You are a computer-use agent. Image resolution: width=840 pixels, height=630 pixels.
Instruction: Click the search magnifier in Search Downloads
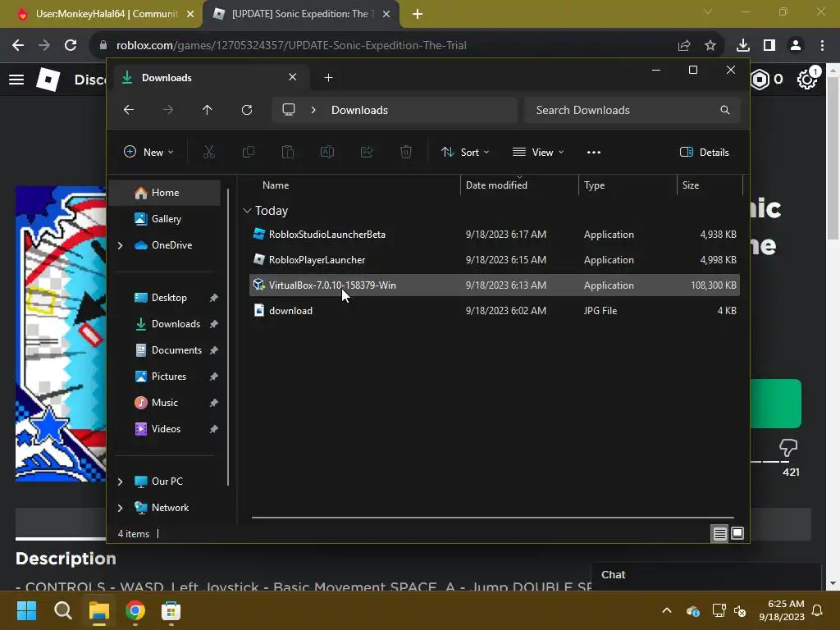click(725, 110)
